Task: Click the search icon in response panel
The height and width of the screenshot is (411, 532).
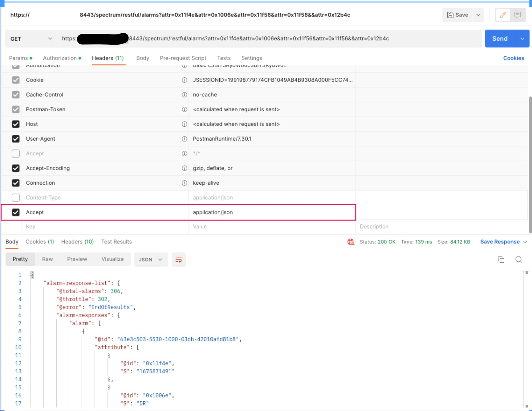Action: coord(518,259)
